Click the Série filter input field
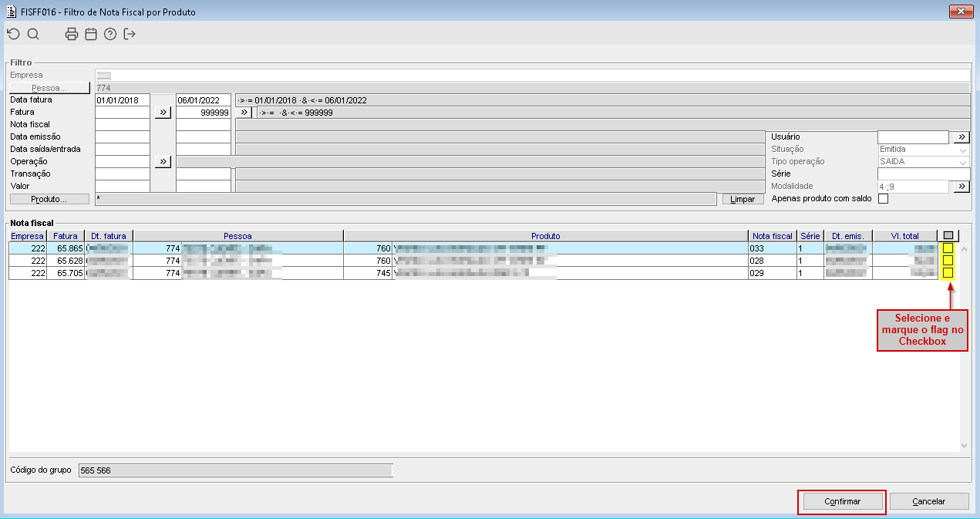 924,174
